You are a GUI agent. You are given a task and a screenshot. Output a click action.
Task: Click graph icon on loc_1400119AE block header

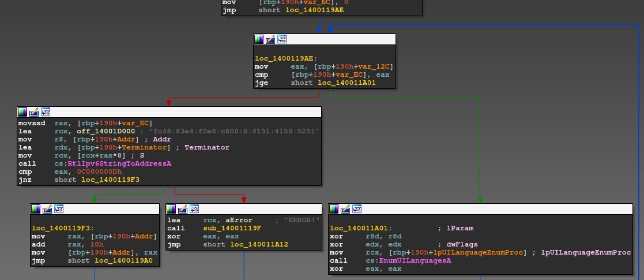coord(282,39)
